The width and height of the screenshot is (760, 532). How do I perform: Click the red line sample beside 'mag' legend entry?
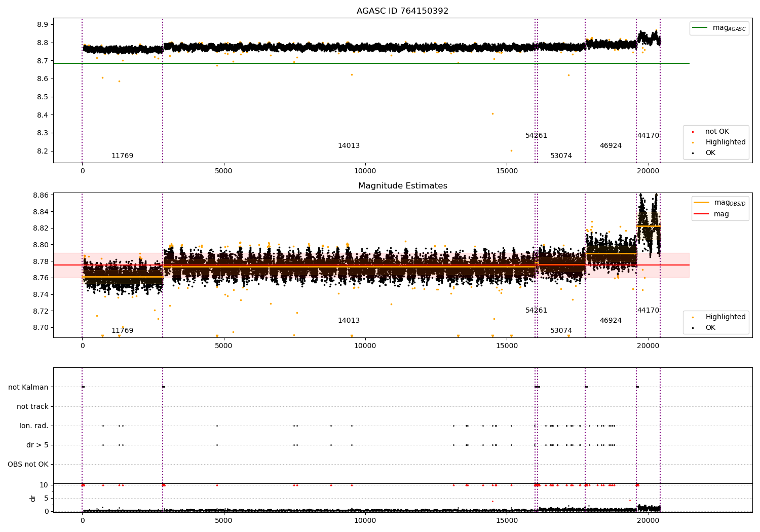click(x=701, y=214)
